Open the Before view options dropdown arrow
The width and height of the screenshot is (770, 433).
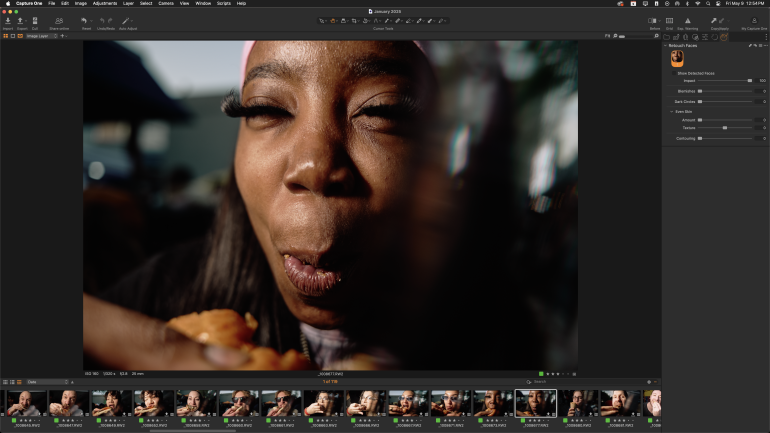(659, 21)
